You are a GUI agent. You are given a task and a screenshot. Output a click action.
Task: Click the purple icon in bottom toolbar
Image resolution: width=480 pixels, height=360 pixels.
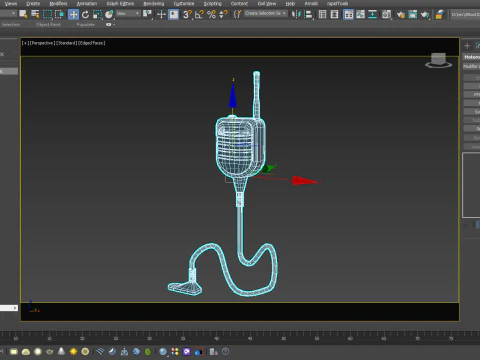click(187, 351)
